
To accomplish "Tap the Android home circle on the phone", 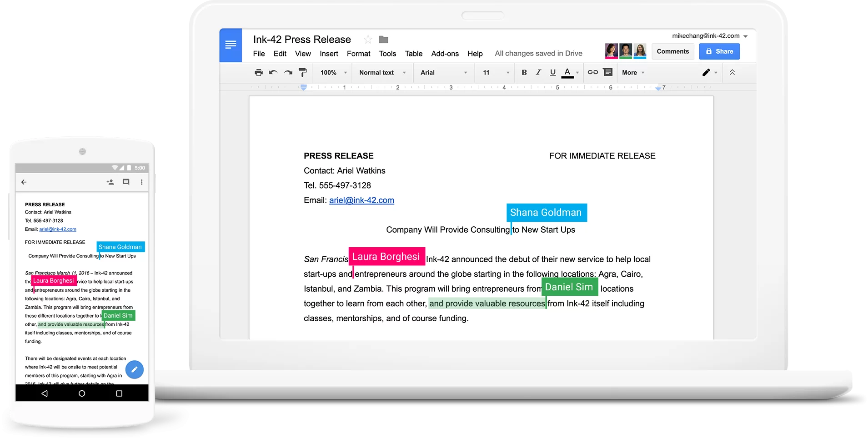I will [x=82, y=393].
